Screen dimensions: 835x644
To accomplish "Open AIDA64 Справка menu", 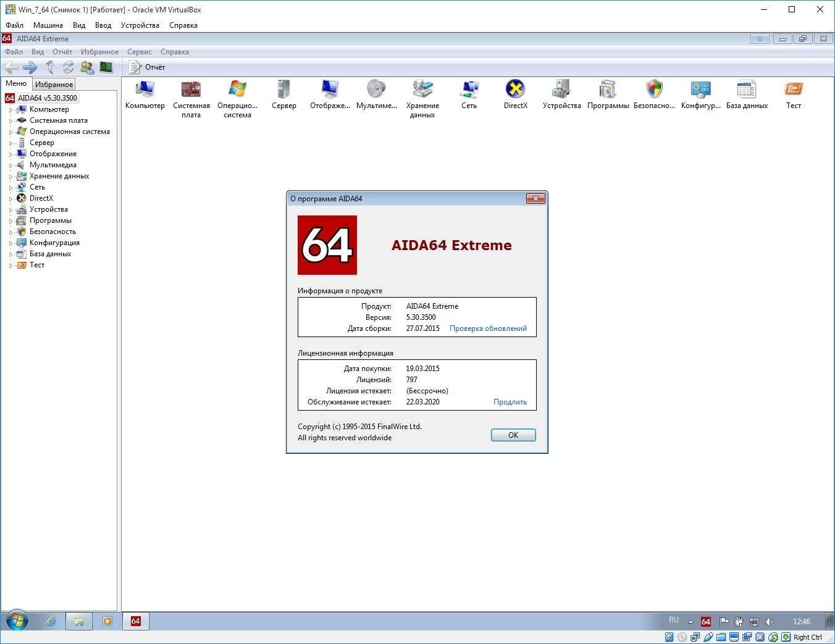I will 175,52.
